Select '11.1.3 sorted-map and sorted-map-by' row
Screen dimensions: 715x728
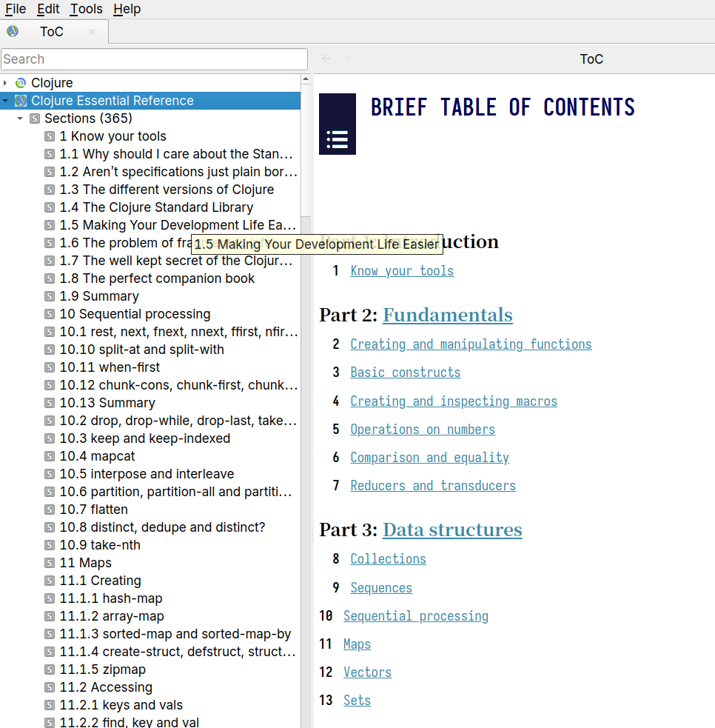coord(150,634)
